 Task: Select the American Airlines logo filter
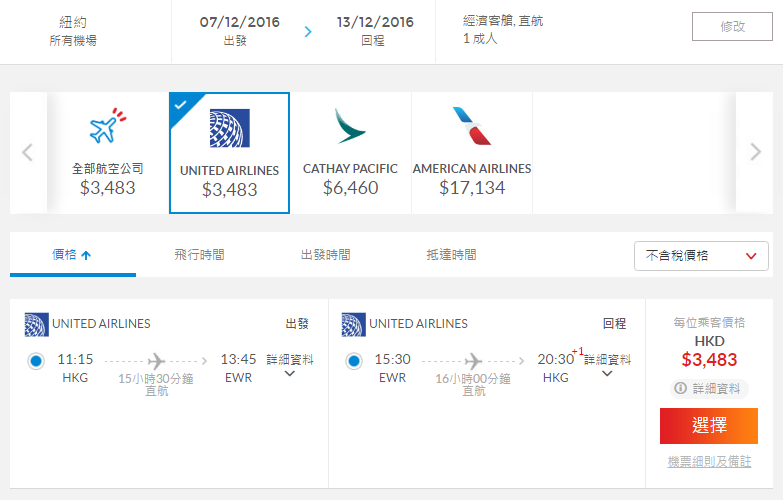point(472,126)
